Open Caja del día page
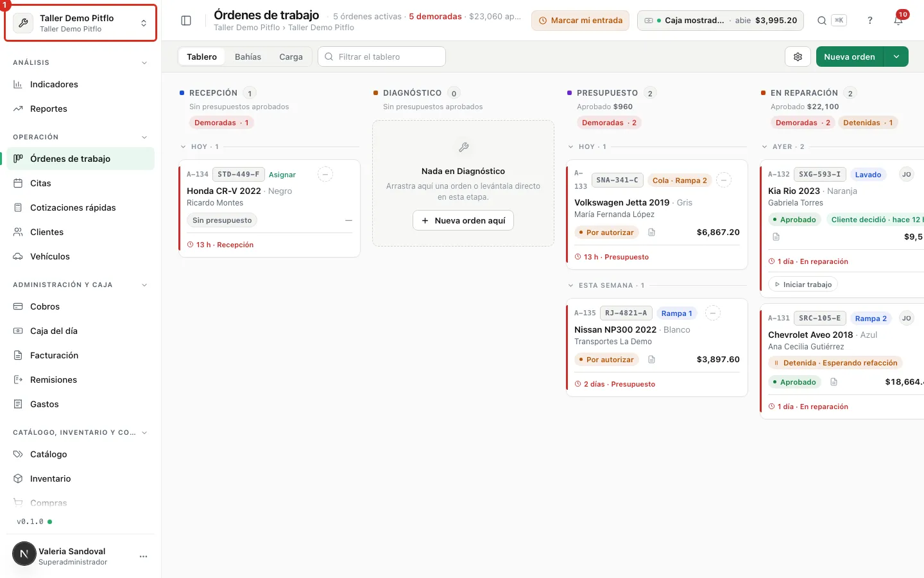924x578 pixels. click(80, 331)
